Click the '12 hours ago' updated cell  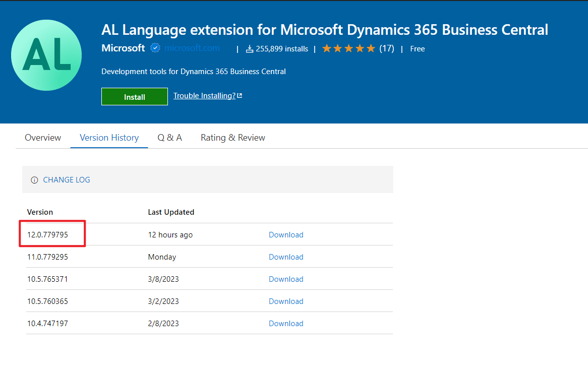170,235
